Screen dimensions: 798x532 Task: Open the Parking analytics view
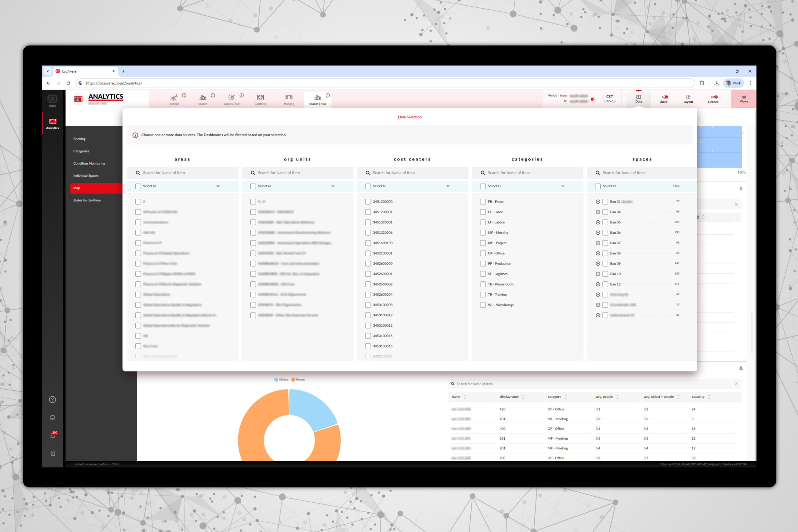click(x=289, y=99)
